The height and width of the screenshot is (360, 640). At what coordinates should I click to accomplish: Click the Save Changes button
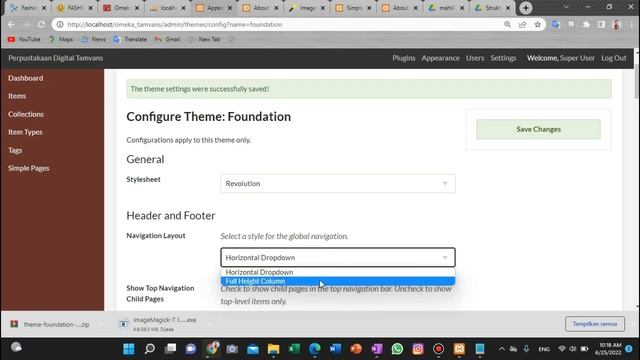pyautogui.click(x=538, y=129)
